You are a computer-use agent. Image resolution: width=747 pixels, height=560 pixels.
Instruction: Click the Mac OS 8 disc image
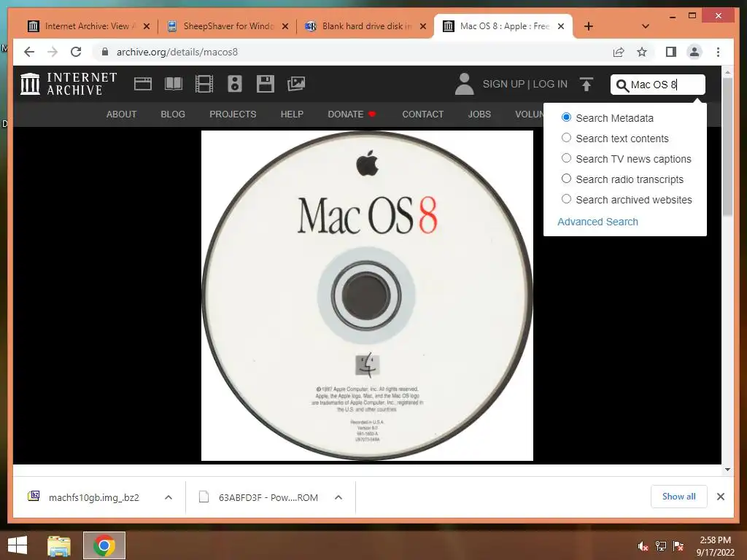[368, 295]
